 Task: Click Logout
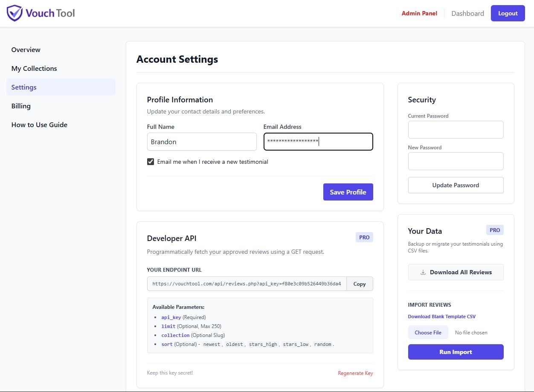508,13
